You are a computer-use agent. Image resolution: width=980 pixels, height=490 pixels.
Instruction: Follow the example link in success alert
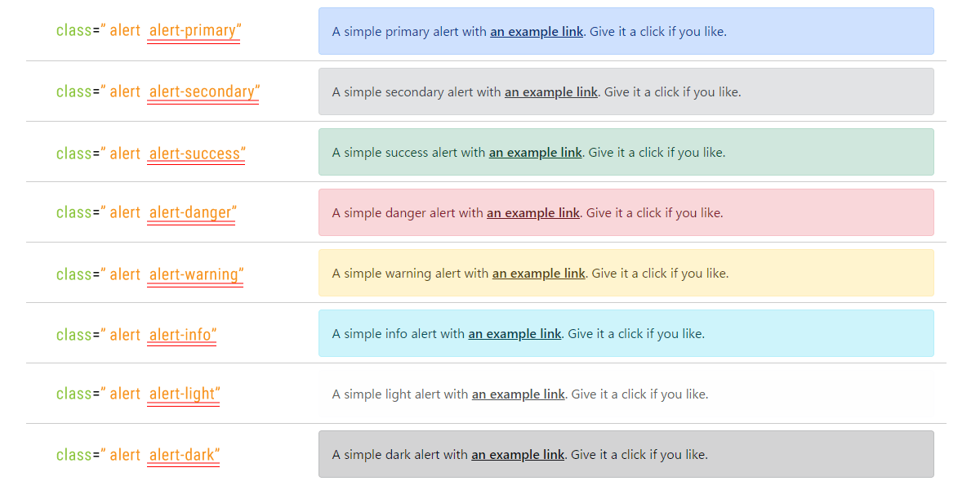536,153
